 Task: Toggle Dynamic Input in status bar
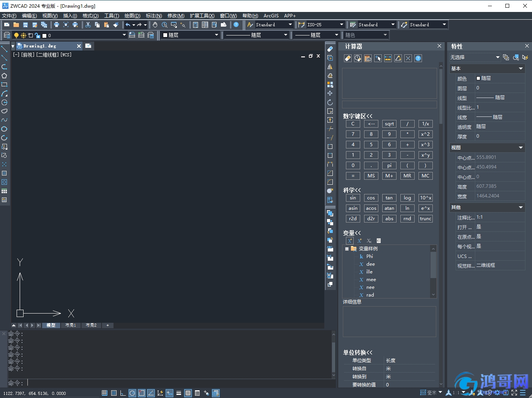coord(169,393)
